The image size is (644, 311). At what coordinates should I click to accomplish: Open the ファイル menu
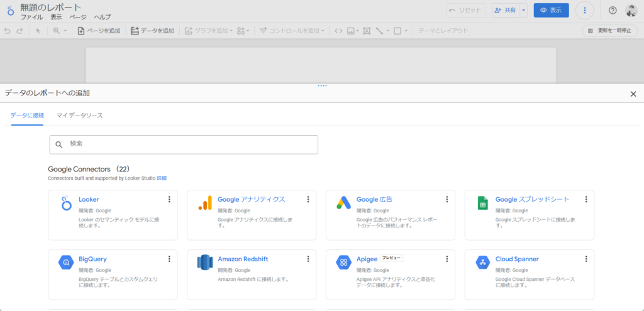(x=31, y=17)
